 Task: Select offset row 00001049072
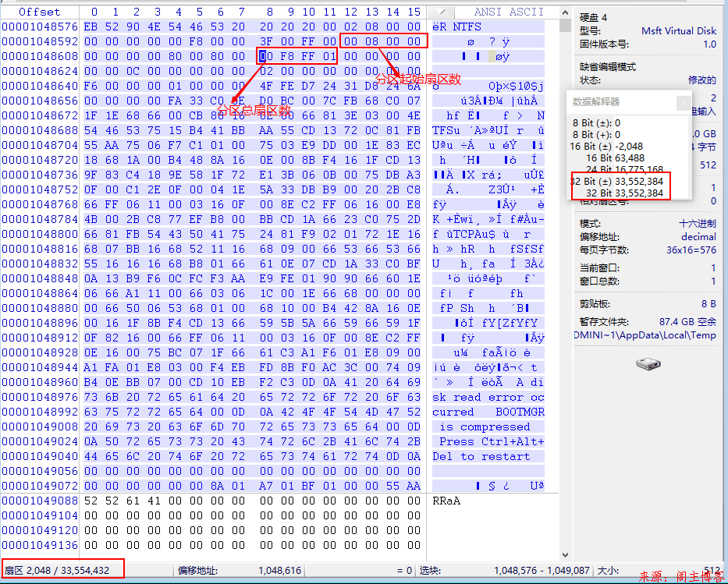pos(40,486)
